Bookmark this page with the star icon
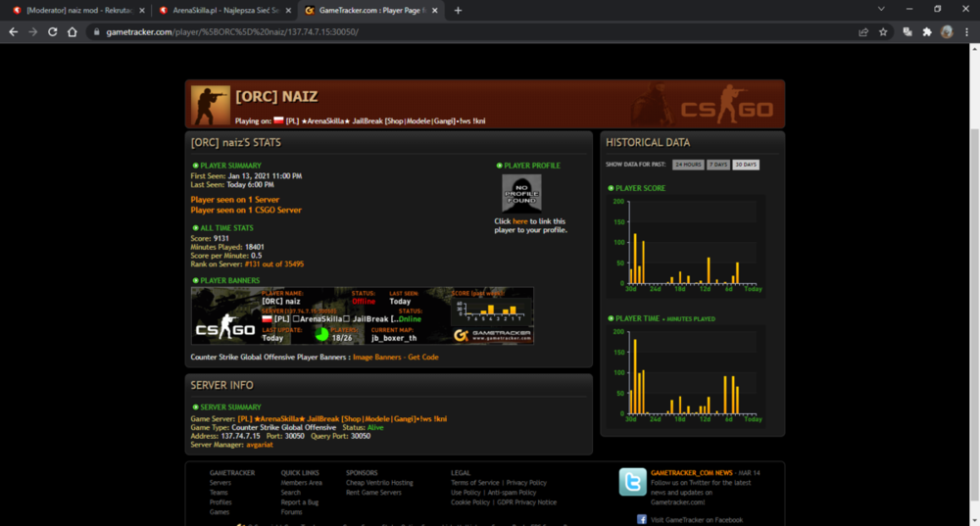This screenshot has height=526, width=980. coord(883,32)
